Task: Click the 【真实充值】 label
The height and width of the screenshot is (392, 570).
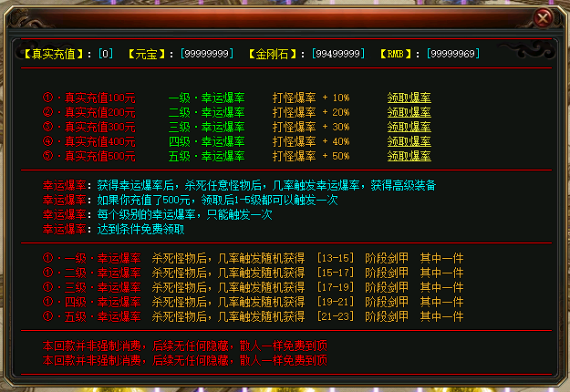Action: pos(53,54)
